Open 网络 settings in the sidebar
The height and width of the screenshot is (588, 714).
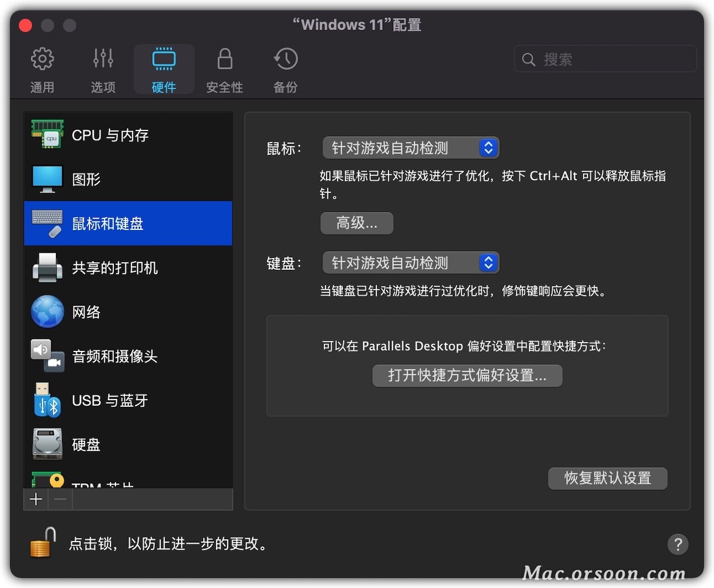[x=128, y=312]
